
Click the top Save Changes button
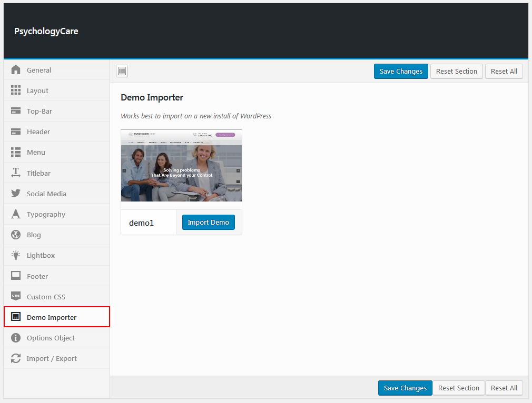(x=401, y=72)
